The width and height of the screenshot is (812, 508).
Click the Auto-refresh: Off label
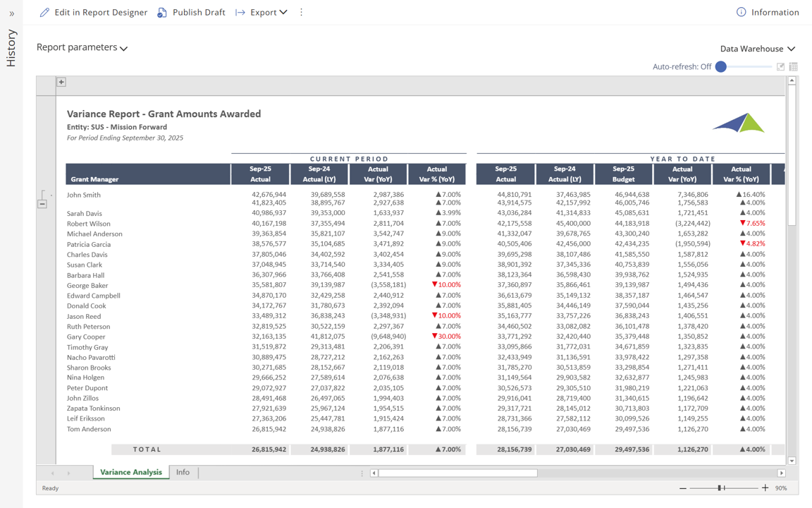[x=682, y=67]
